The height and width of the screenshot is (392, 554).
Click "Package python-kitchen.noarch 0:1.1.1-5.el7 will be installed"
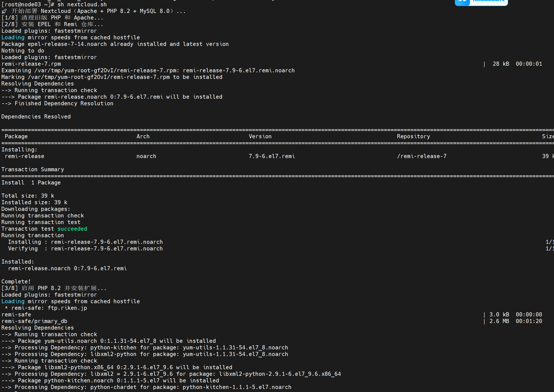[x=110, y=380]
